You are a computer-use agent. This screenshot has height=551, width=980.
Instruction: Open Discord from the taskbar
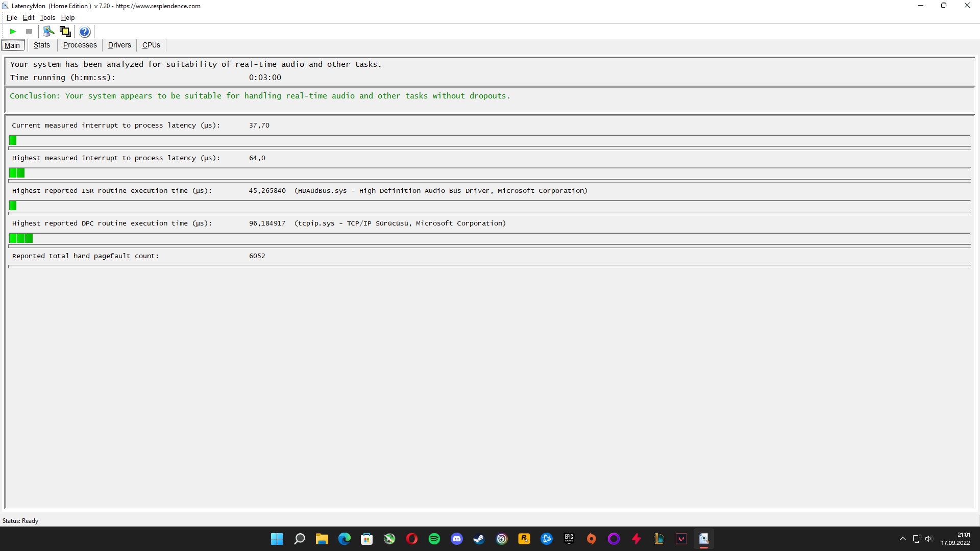click(457, 539)
